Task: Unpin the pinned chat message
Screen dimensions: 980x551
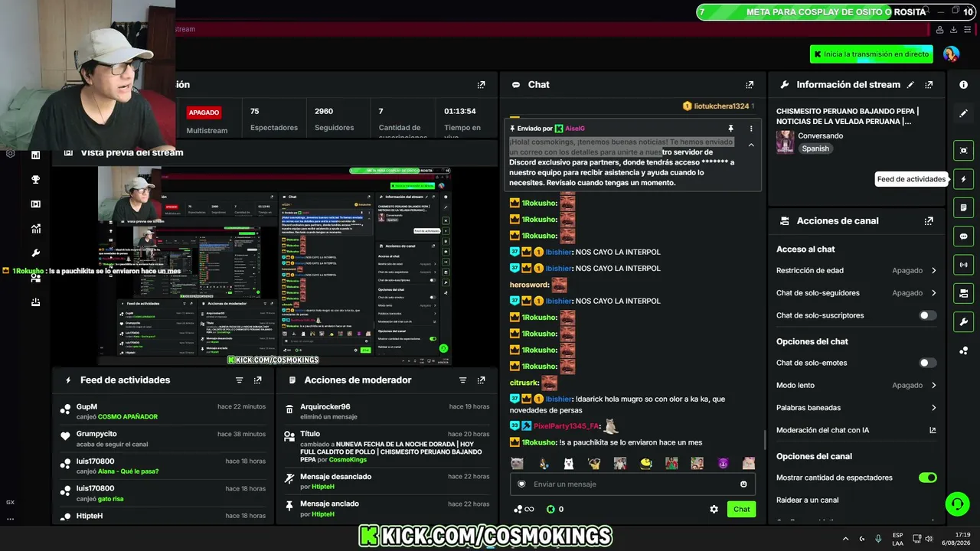Action: [730, 129]
